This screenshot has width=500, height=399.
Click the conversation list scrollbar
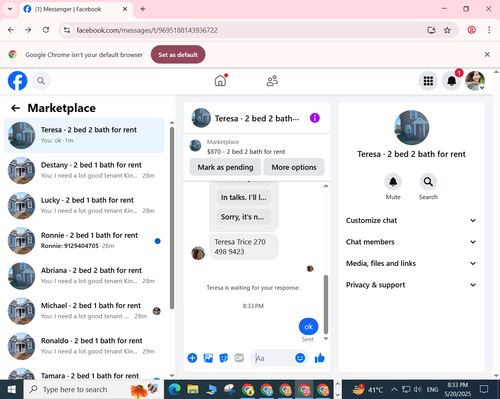coord(172,218)
